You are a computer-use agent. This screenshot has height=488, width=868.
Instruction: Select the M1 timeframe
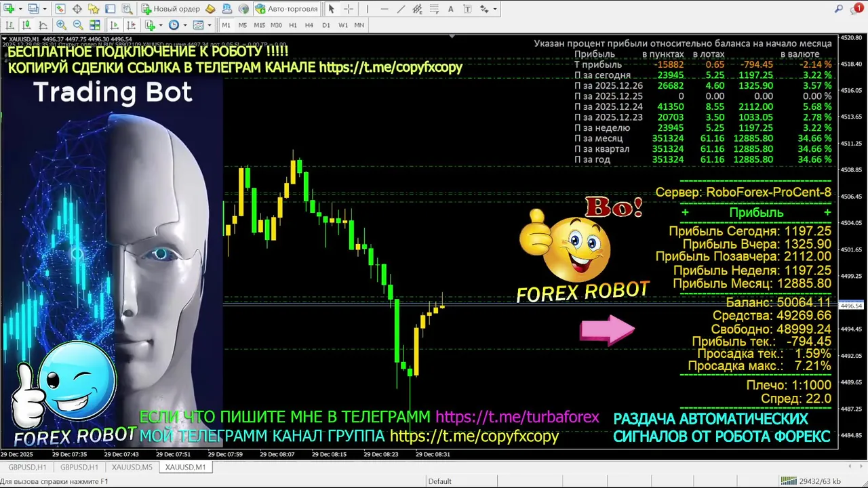tap(226, 25)
